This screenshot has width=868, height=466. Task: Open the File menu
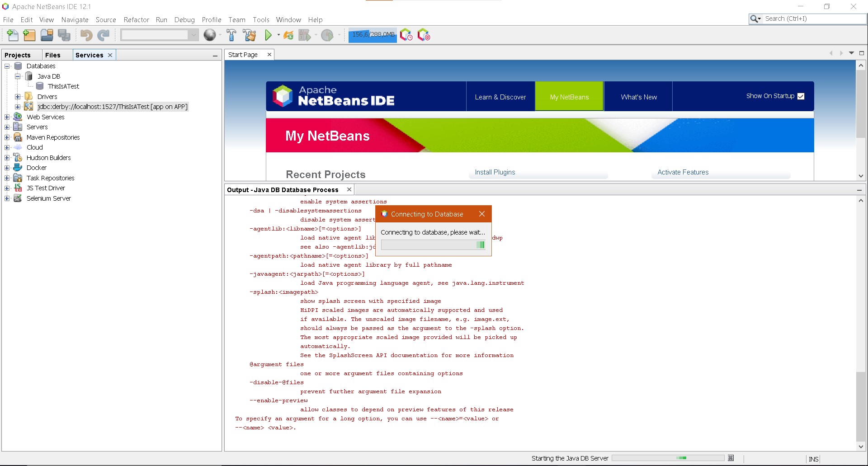pyautogui.click(x=8, y=20)
